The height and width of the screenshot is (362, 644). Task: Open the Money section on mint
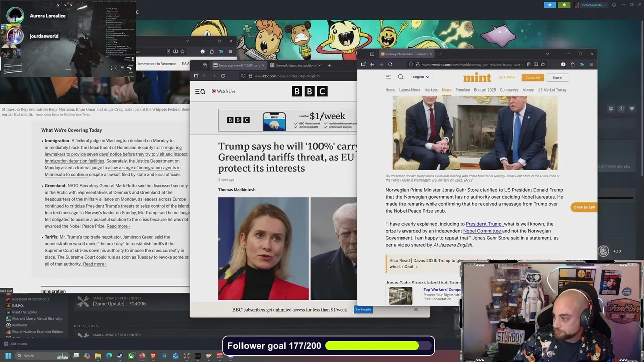pos(528,90)
